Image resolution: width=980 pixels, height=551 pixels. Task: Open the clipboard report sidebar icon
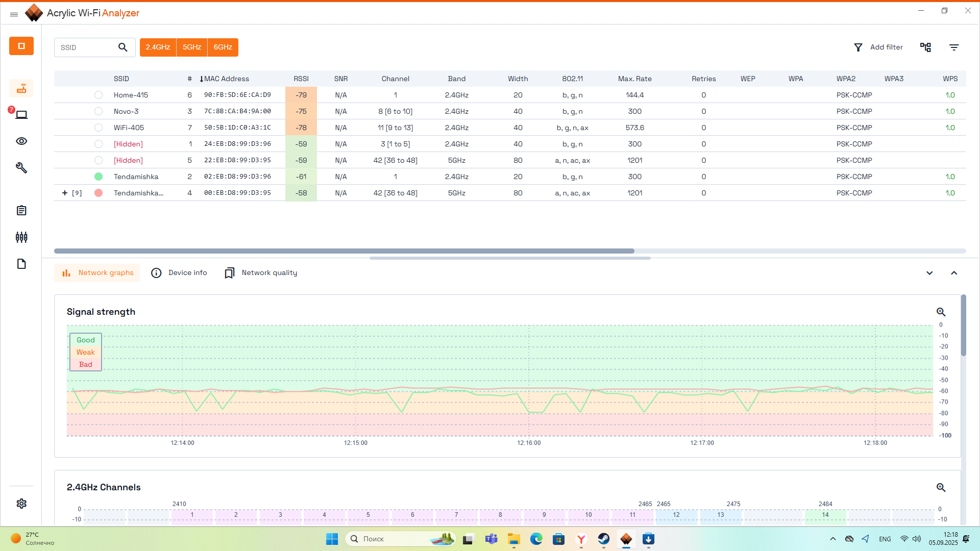(x=21, y=211)
